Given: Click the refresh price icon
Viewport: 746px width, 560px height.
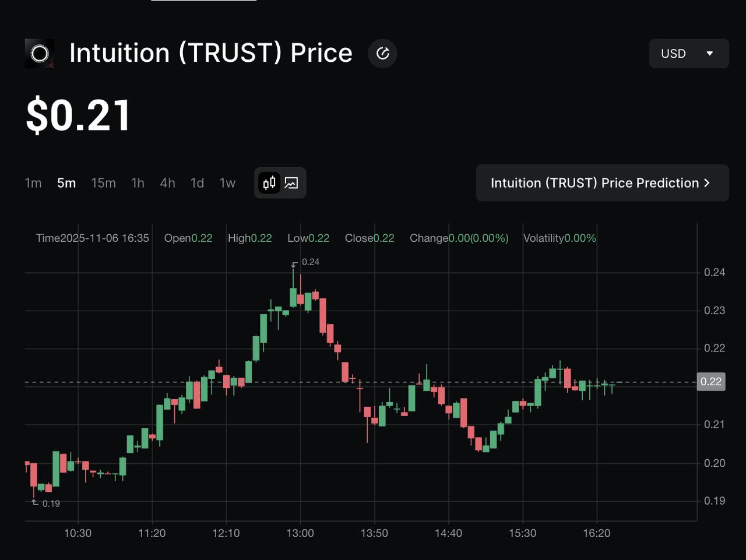Looking at the screenshot, I should [382, 53].
